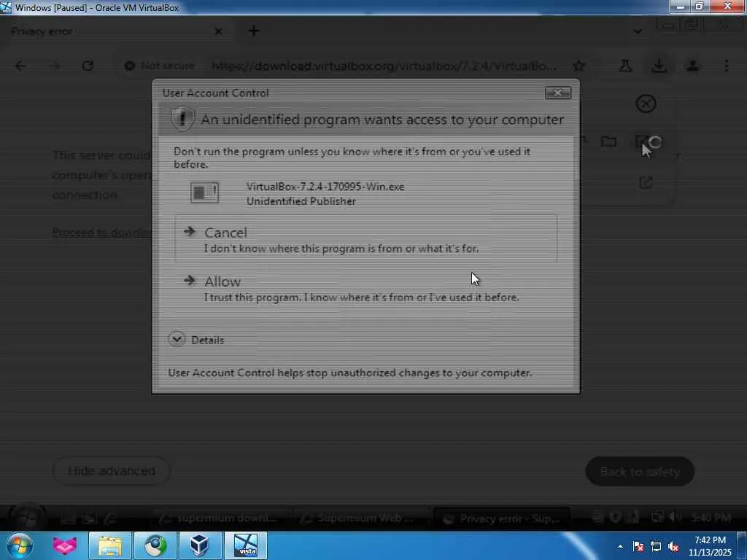Click the guest taskbar volume icon
The image size is (747, 560).
pyautogui.click(x=675, y=517)
